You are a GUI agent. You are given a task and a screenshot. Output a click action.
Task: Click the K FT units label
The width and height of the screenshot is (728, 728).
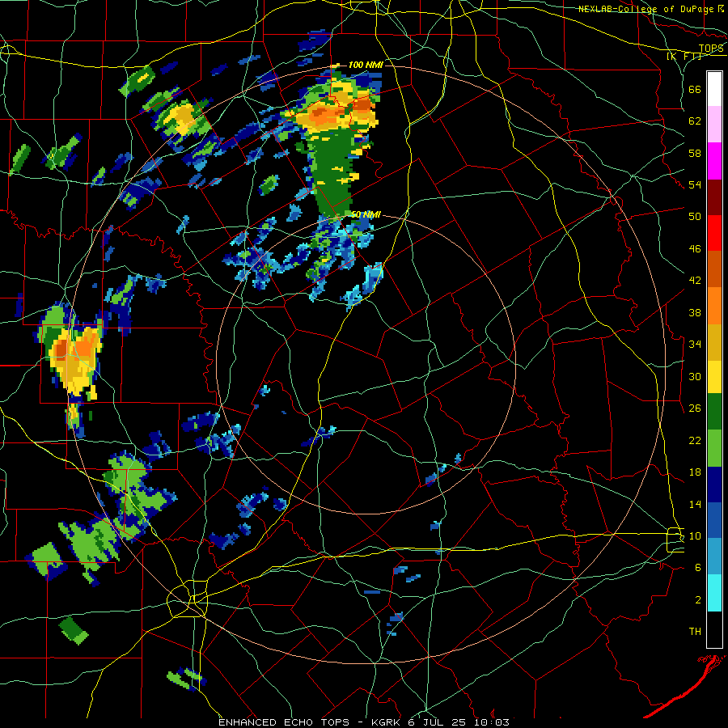(x=684, y=56)
